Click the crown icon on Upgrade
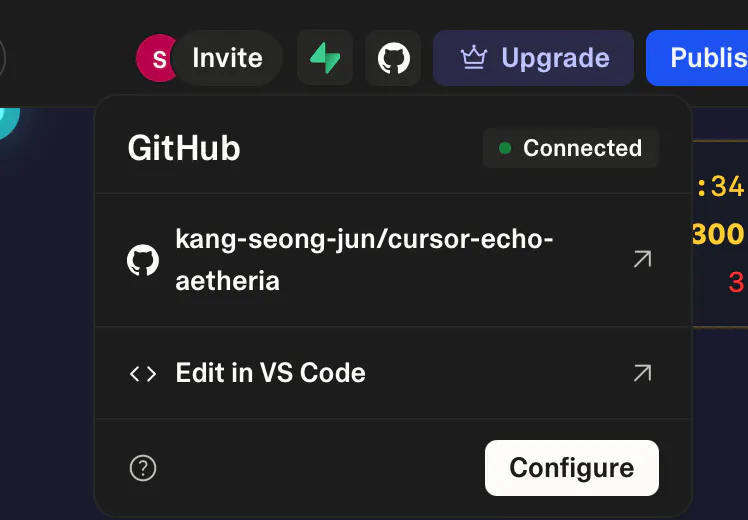This screenshot has height=520, width=748. pyautogui.click(x=474, y=58)
